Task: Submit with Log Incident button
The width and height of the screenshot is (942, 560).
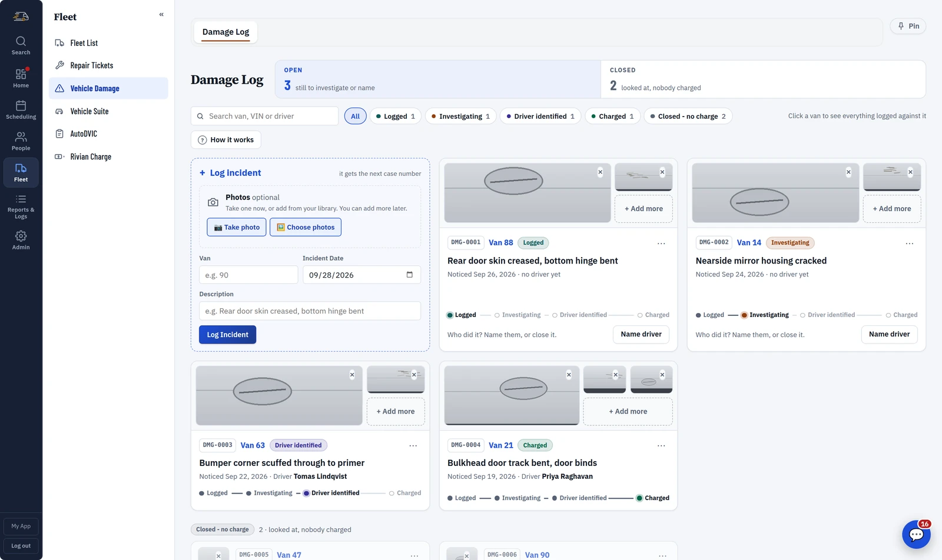Action: tap(227, 335)
